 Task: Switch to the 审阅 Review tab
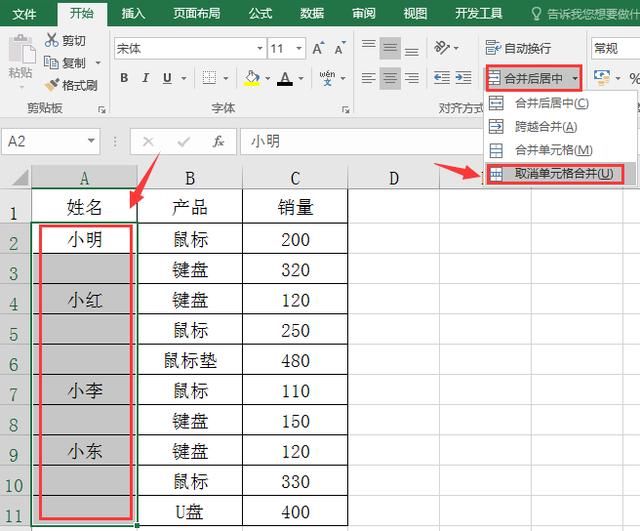(x=363, y=13)
